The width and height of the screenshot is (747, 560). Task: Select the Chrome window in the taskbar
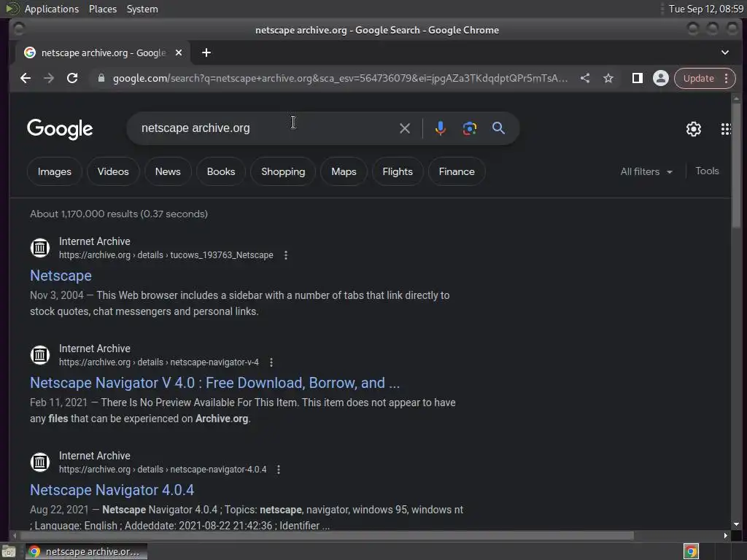click(x=87, y=552)
